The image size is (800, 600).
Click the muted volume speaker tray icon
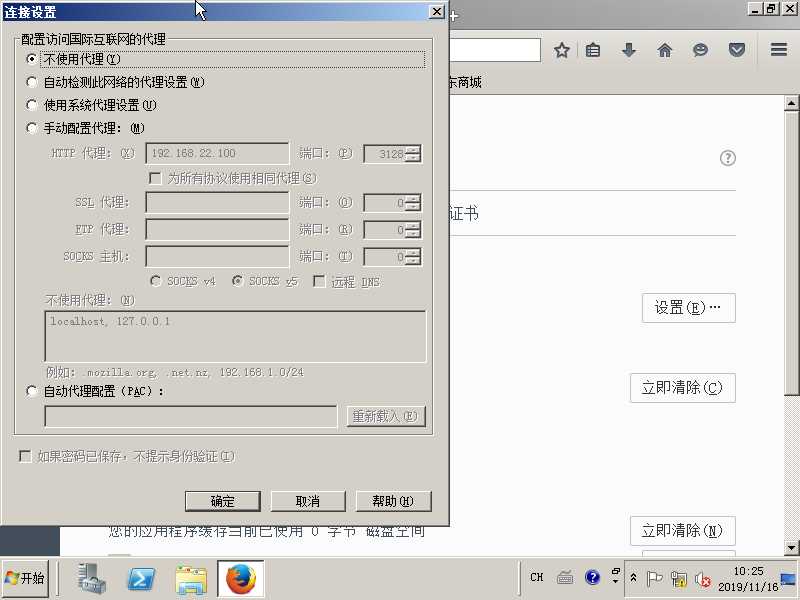tap(703, 579)
